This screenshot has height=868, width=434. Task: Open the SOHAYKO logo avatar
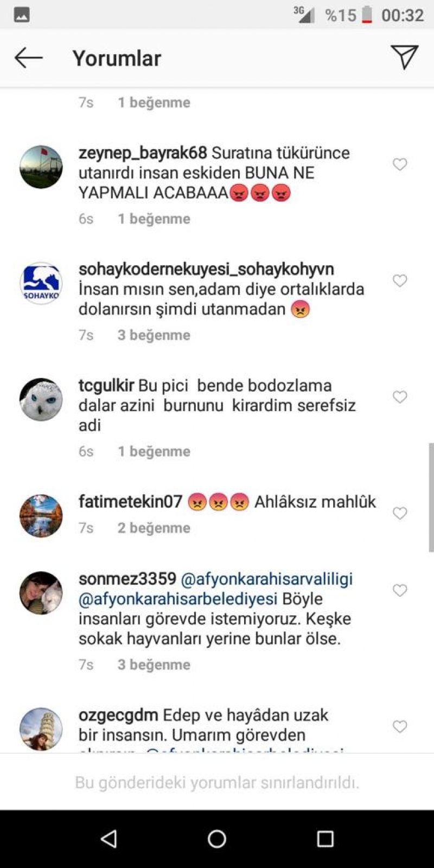41,283
